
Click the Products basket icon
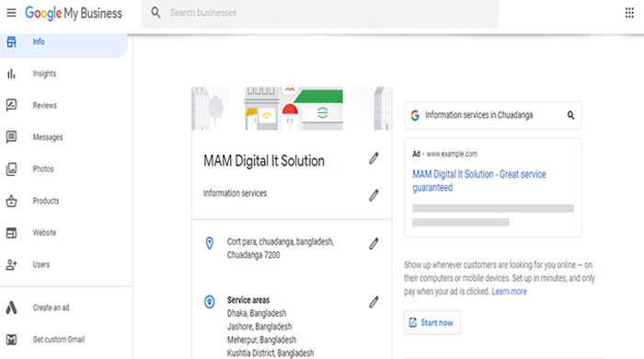click(x=11, y=201)
